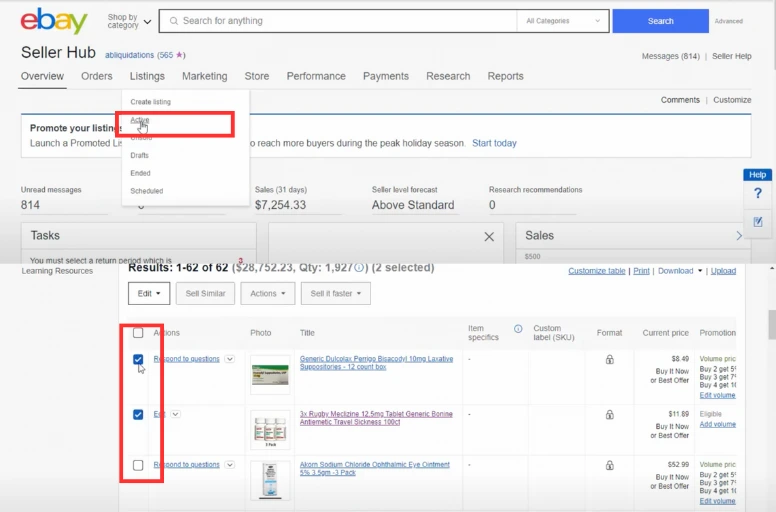This screenshot has width=776, height=512.
Task: Select Ended in Listings menu
Action: 140,173
